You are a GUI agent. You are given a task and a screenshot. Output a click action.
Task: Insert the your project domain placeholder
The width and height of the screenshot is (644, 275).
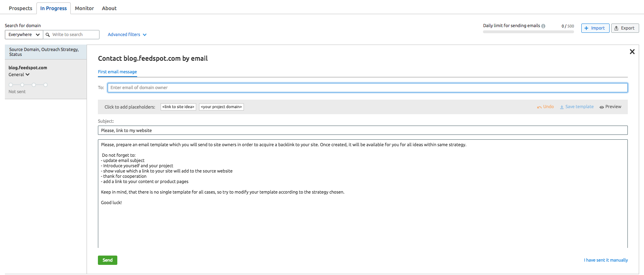(221, 107)
